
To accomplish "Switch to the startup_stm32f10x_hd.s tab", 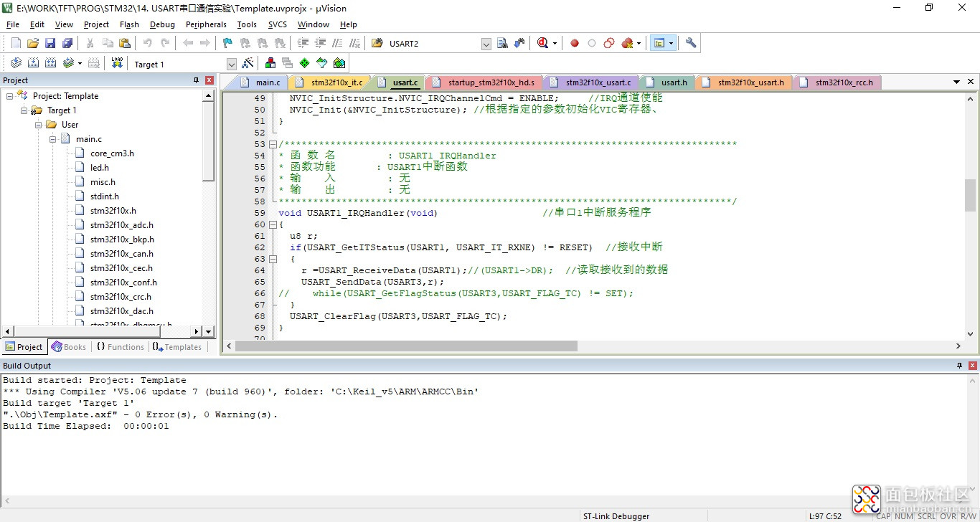I will pos(485,82).
